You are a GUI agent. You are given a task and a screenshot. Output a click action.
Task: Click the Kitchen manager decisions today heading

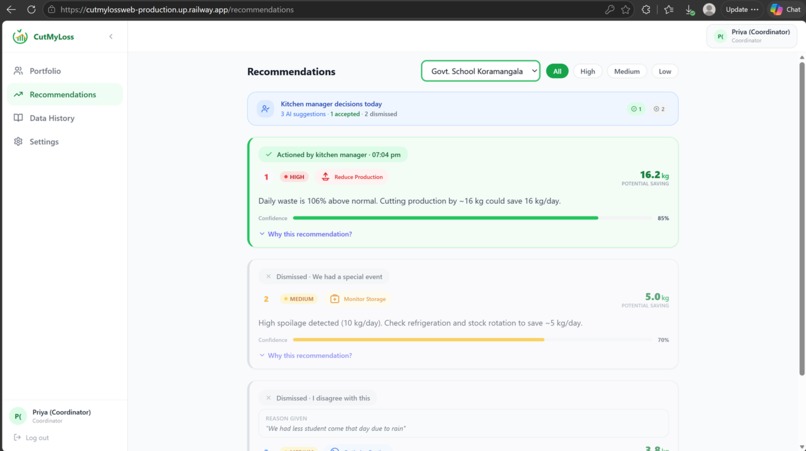331,104
